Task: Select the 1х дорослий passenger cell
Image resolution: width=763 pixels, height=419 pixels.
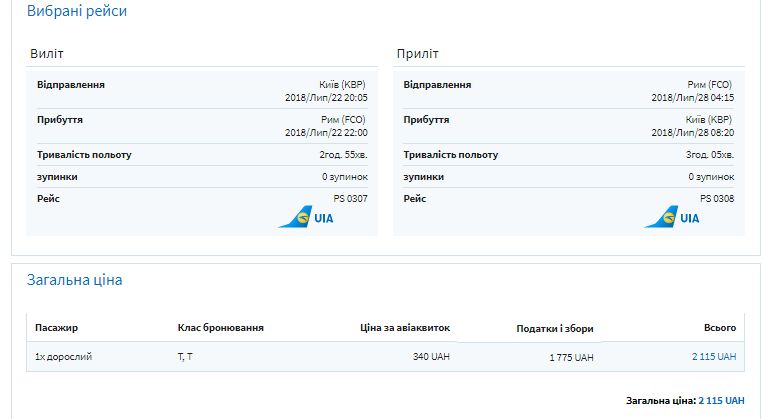Action: [63, 357]
